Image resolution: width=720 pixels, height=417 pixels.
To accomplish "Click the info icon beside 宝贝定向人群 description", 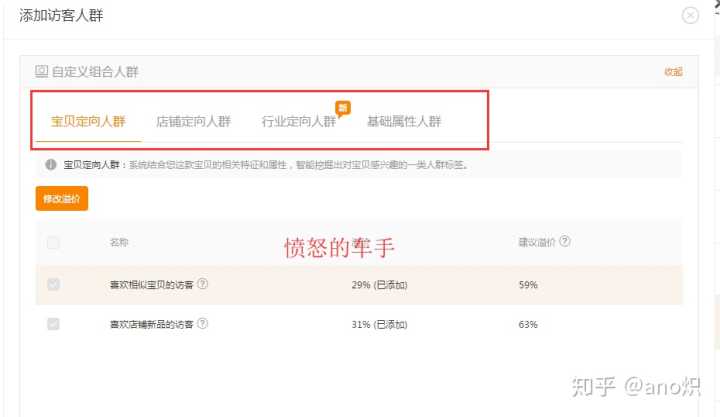I will (51, 164).
